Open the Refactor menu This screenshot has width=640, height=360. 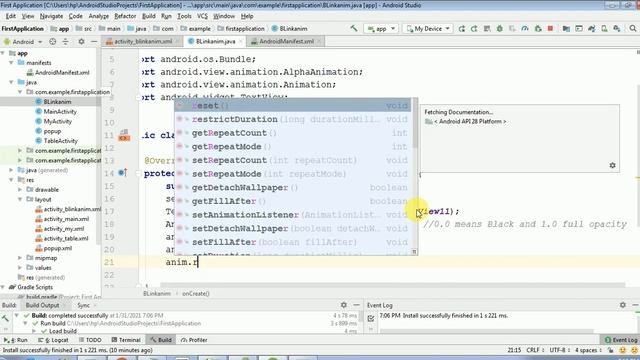pos(125,16)
